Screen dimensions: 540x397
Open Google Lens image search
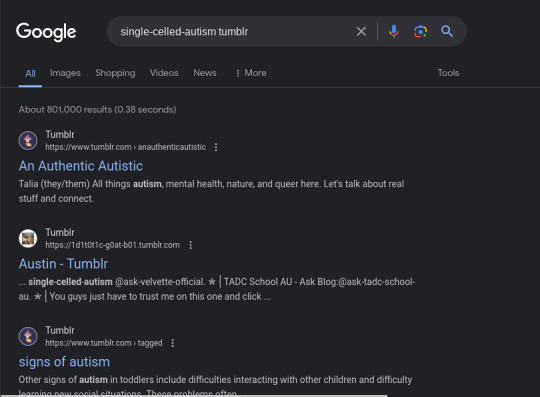(420, 31)
